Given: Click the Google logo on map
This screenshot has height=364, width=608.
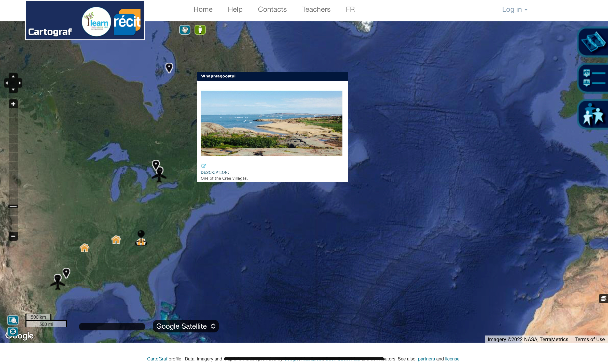Looking at the screenshot, I should (20, 336).
